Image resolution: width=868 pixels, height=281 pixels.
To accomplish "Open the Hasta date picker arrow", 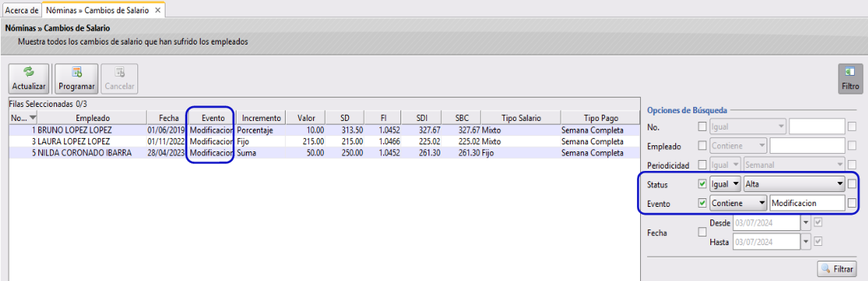I will (x=806, y=241).
